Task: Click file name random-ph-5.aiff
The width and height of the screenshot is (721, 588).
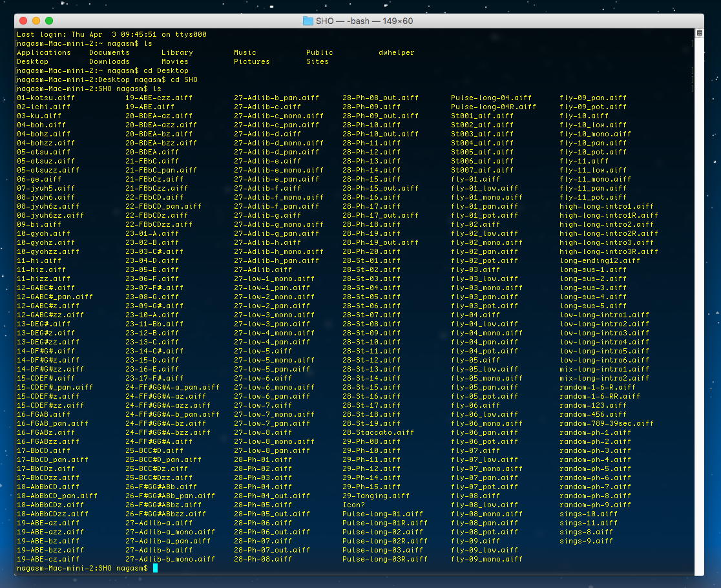Action: pos(596,468)
